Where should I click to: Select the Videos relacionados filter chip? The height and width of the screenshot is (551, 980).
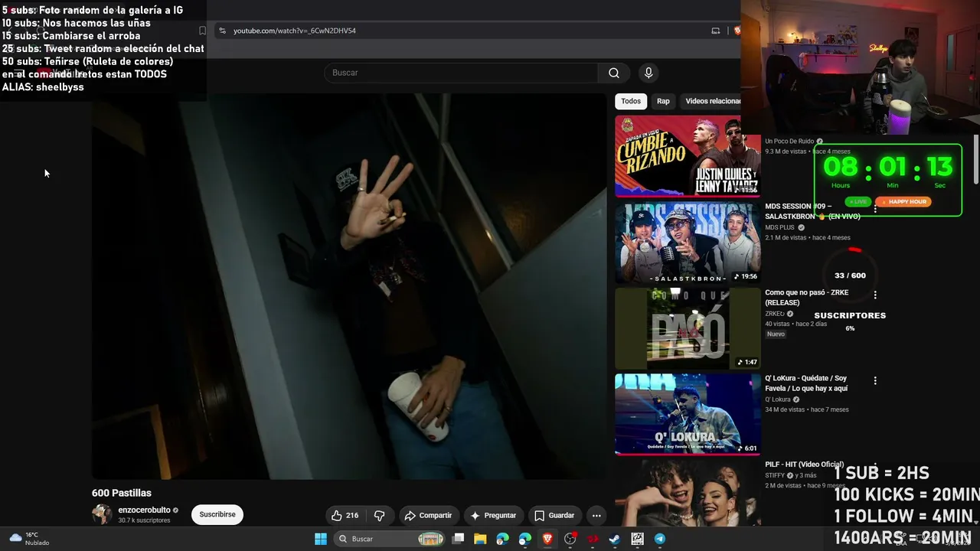click(x=710, y=101)
